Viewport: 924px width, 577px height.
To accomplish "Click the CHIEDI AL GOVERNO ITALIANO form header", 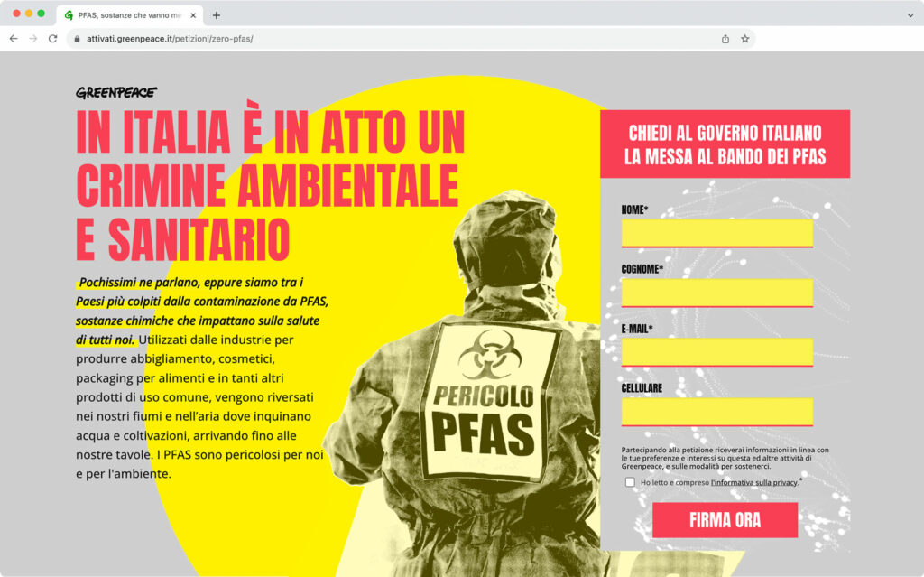I will click(x=725, y=144).
